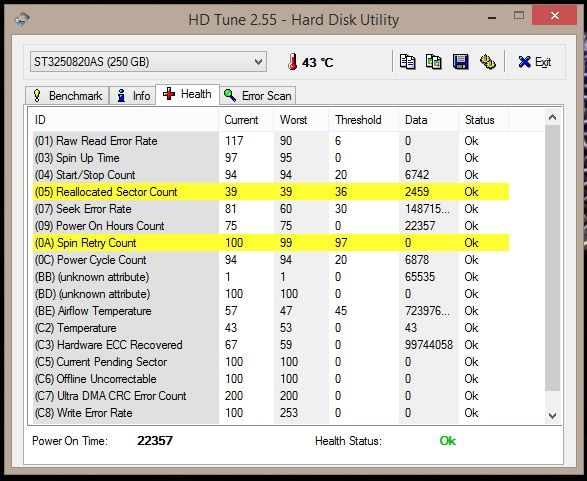Select the Write Error Rate row

(271, 413)
